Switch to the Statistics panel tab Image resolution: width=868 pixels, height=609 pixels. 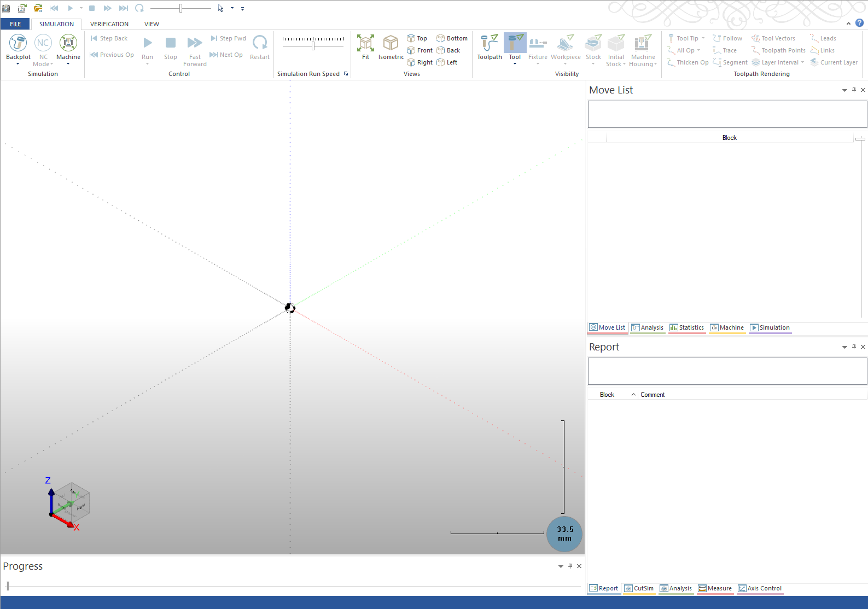click(686, 328)
